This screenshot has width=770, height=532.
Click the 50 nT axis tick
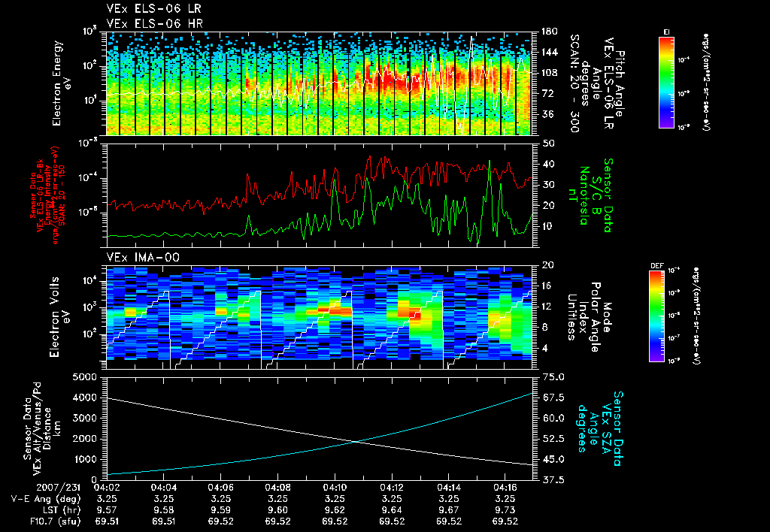[547, 144]
